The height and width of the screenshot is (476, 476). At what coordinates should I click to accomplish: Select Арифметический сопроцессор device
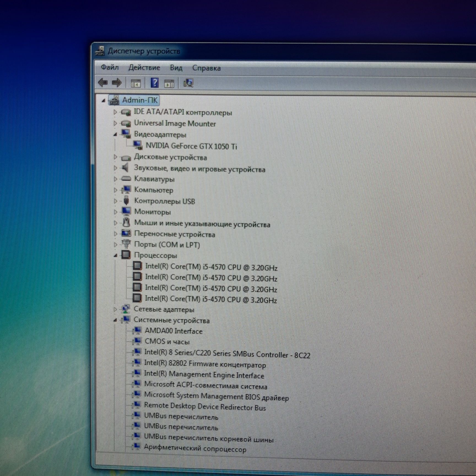pos(195,448)
